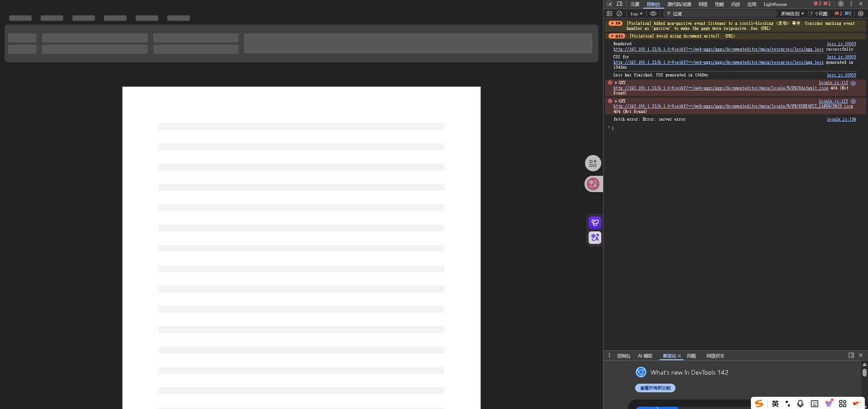Open the locale.js:159 source link
The width and height of the screenshot is (868, 409).
click(x=841, y=120)
